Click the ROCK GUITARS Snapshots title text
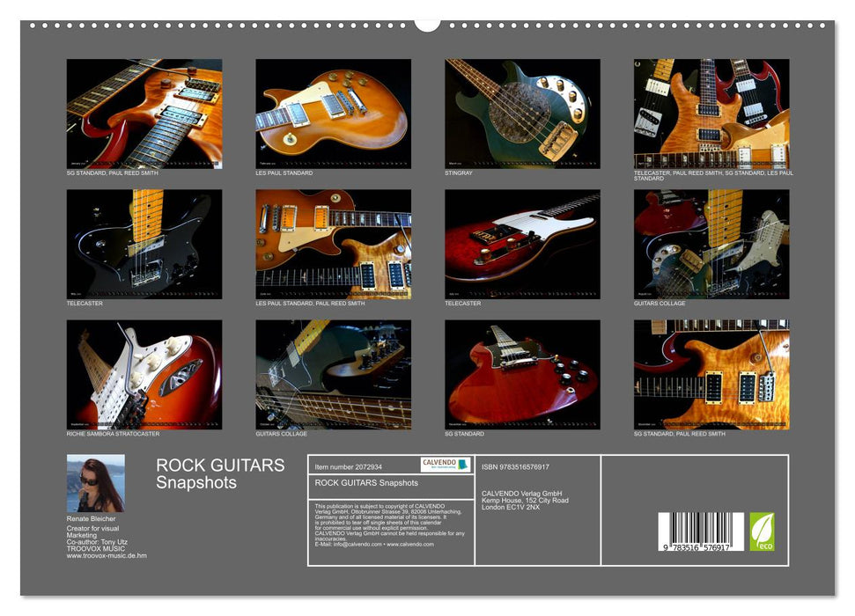The image size is (855, 616). [218, 475]
